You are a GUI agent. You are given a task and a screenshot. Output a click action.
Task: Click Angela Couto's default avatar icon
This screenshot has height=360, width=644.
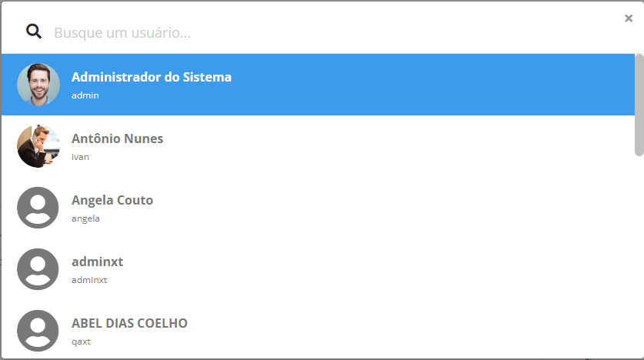38,208
